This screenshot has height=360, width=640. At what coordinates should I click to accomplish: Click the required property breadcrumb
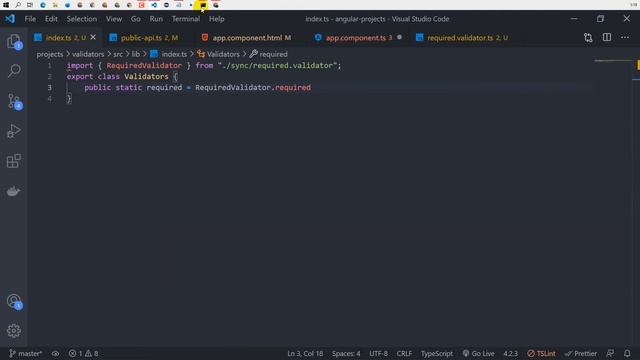tap(269, 54)
